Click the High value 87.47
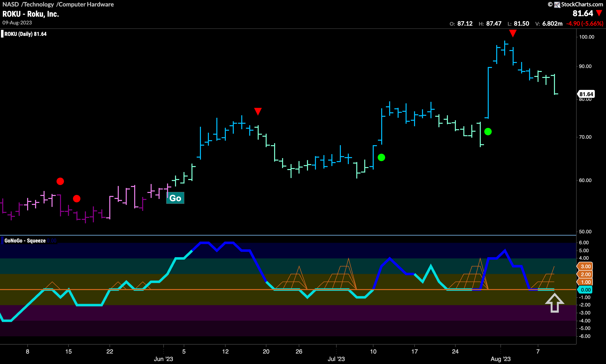This screenshot has height=364, width=606. (494, 23)
